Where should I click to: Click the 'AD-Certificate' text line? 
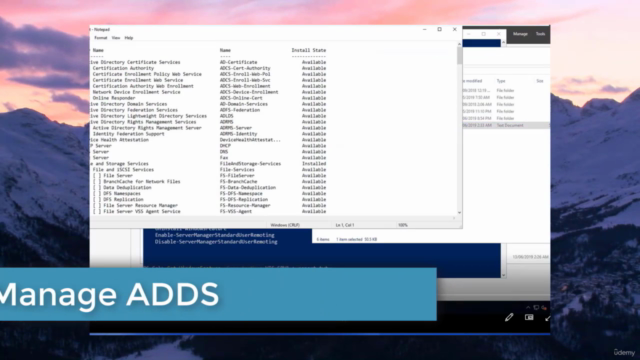pyautogui.click(x=238, y=62)
